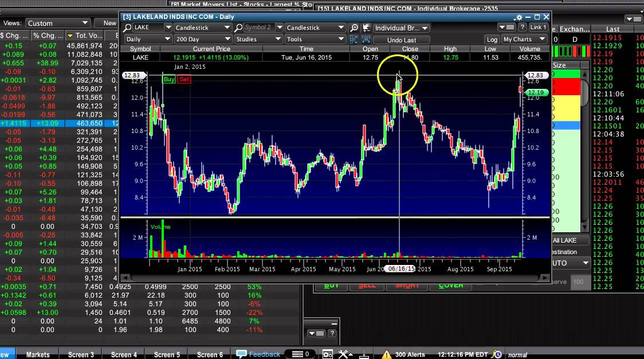Click the help icon in the small lower panel
The image size is (644, 359).
[332, 333]
